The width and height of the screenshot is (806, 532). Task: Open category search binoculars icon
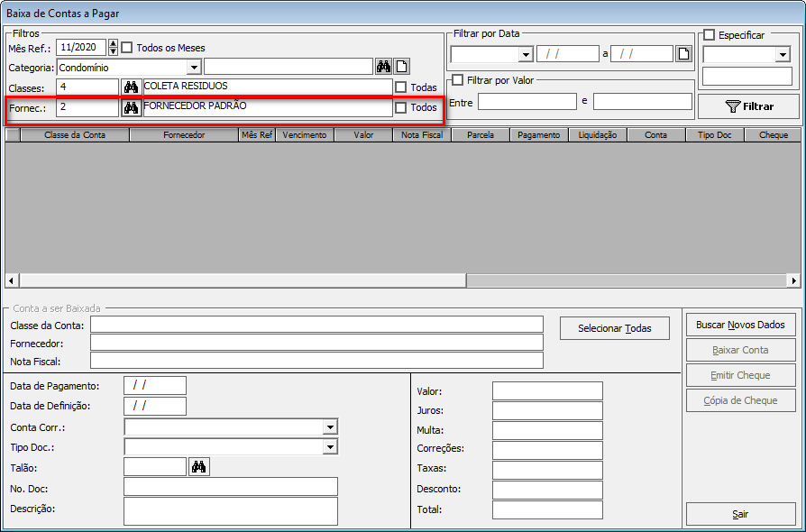(x=383, y=67)
